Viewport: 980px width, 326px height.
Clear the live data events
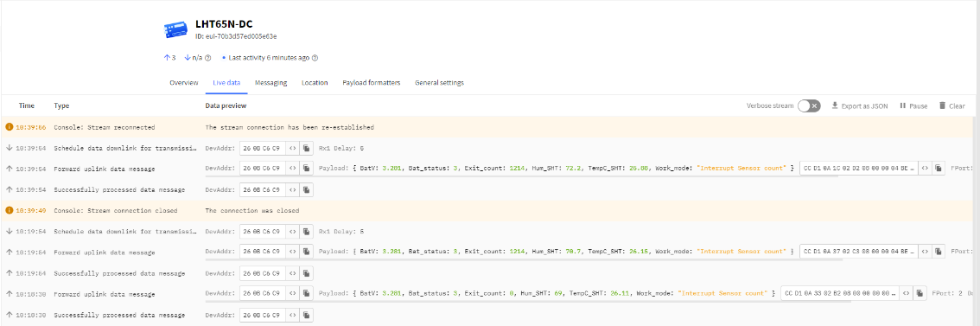coord(951,105)
